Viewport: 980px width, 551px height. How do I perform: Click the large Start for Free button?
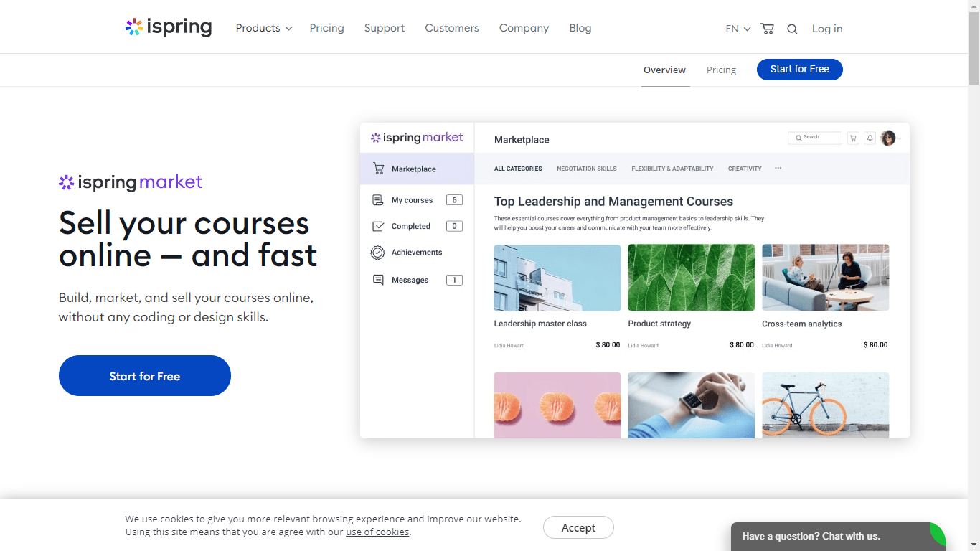(145, 376)
